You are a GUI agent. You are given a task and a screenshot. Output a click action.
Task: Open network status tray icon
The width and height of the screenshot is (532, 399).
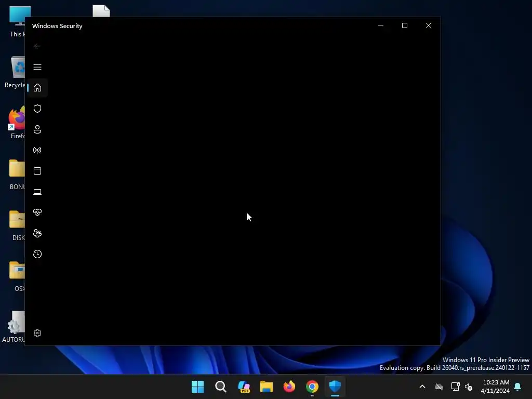pos(455,387)
